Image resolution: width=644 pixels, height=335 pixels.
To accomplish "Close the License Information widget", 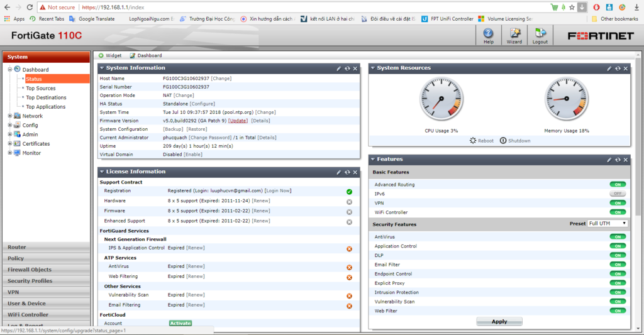I will coord(355,172).
